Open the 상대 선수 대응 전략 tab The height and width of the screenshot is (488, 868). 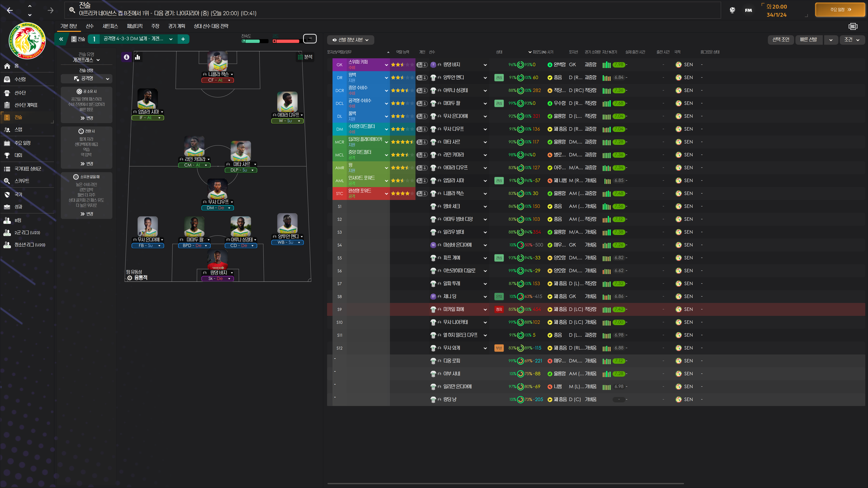211,26
